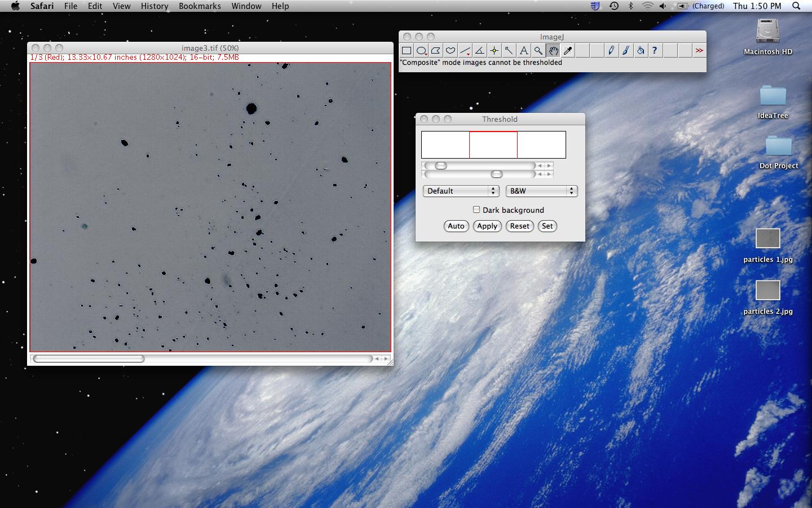Screen dimensions: 812x508
Task: Enable the Dark background checkbox
Action: [x=476, y=209]
